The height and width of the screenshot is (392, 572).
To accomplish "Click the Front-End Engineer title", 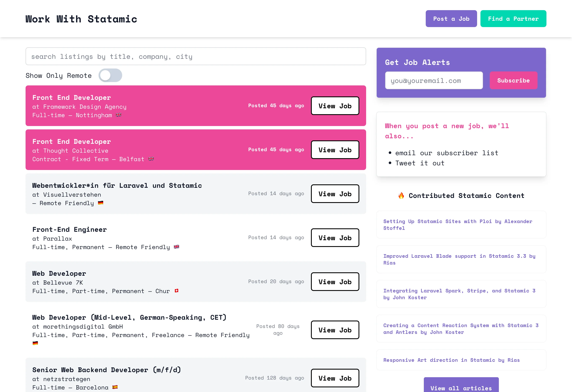I will pyautogui.click(x=70, y=229).
